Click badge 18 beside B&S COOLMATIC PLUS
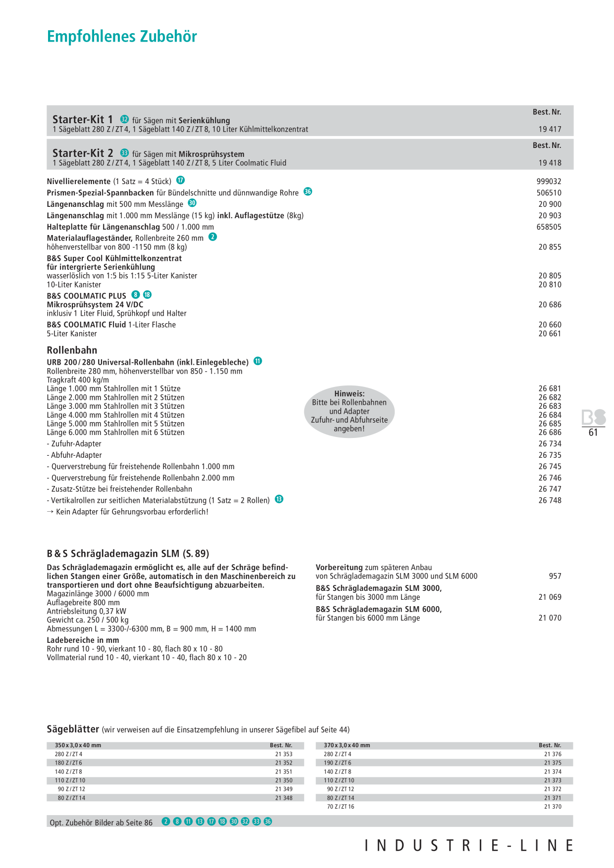The image size is (614, 868). 147,295
